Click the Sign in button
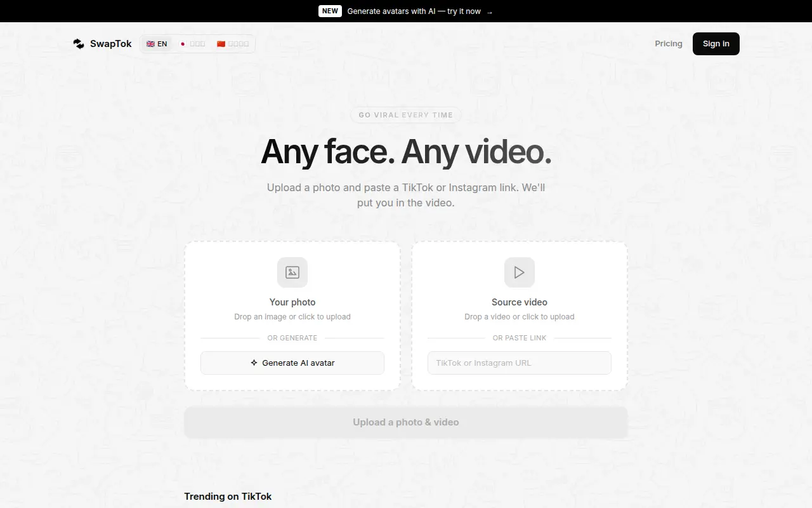Viewport: 812px width, 508px height. click(716, 44)
